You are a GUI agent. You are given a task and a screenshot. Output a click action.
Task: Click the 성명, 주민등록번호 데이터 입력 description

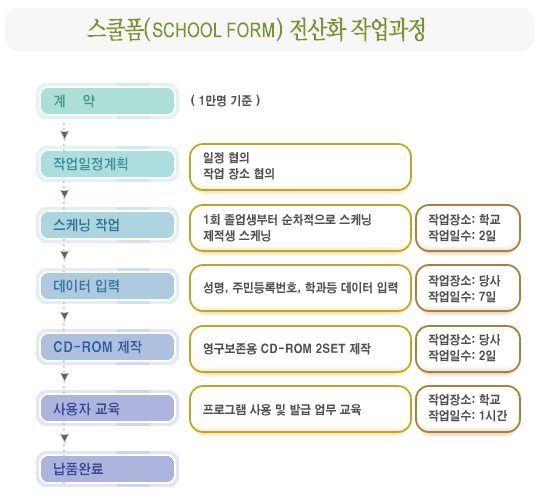(300, 288)
